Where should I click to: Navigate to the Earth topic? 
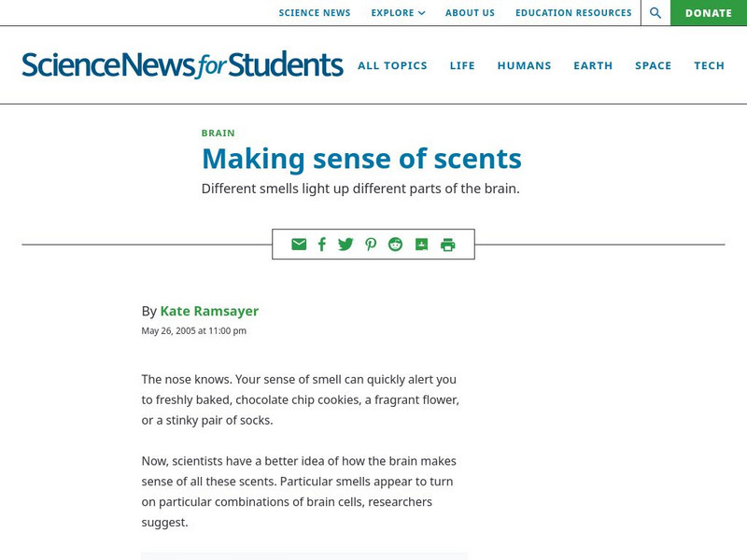593,65
